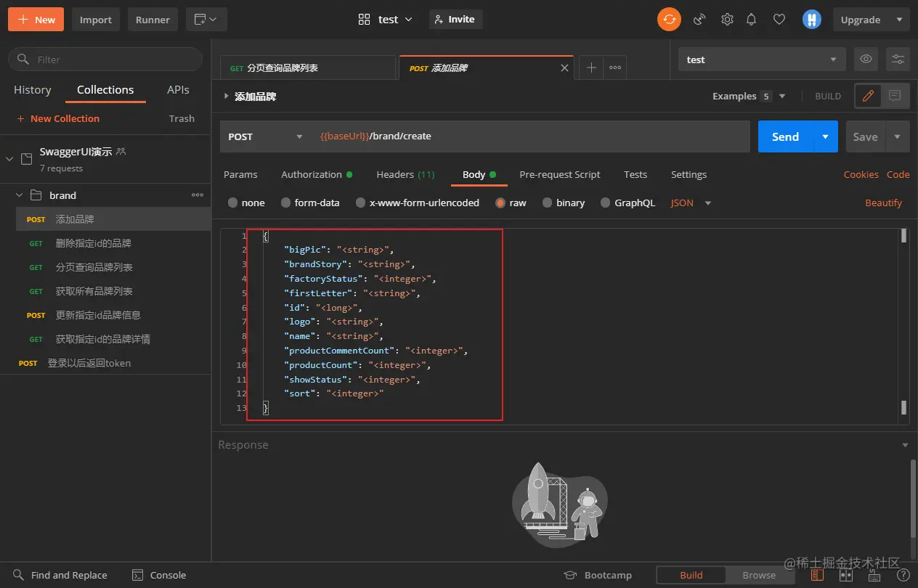Screen dimensions: 918x588
Task: Click workspace grid icon next to test
Action: coord(365,20)
